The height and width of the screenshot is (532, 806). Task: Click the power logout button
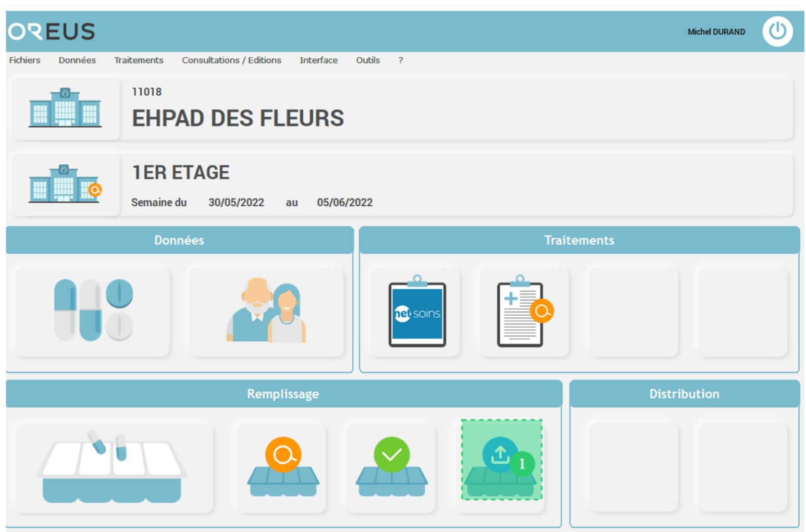(x=777, y=31)
